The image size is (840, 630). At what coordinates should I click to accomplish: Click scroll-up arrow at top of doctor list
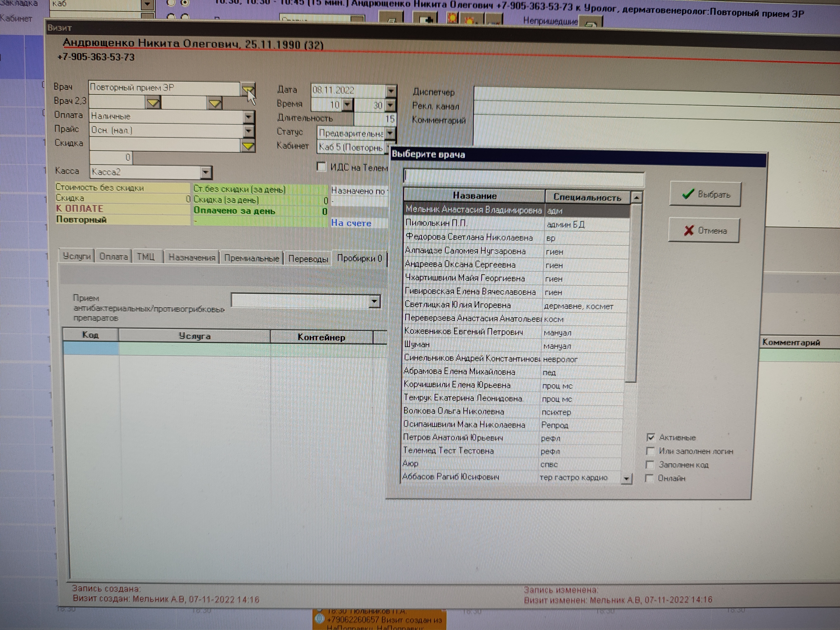click(637, 198)
